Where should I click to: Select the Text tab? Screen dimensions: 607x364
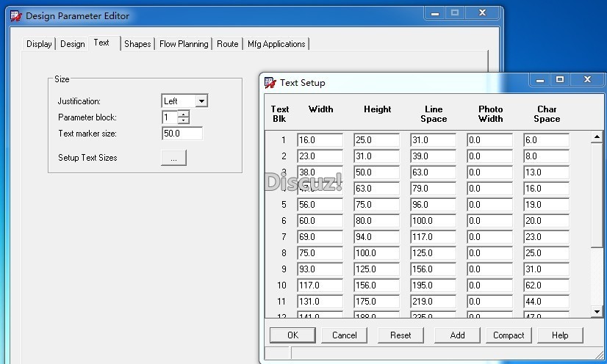101,43
